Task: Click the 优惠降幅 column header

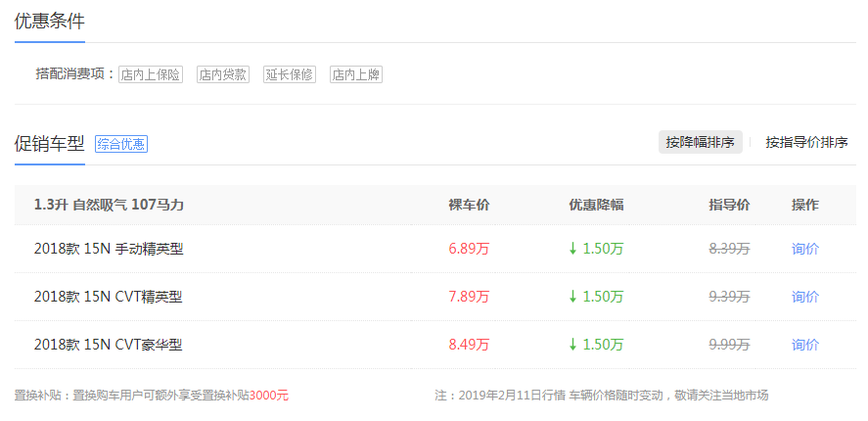Action: (596, 205)
